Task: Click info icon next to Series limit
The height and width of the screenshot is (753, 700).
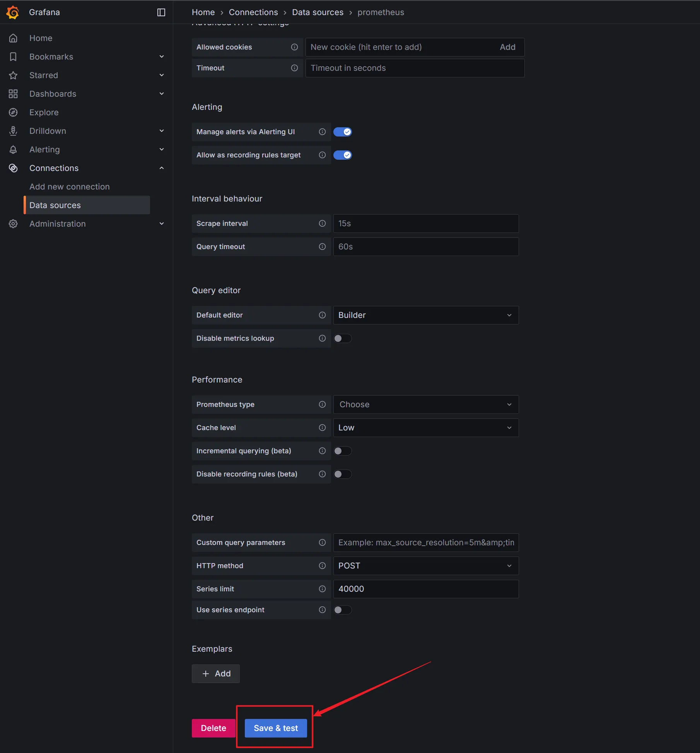Action: click(322, 589)
